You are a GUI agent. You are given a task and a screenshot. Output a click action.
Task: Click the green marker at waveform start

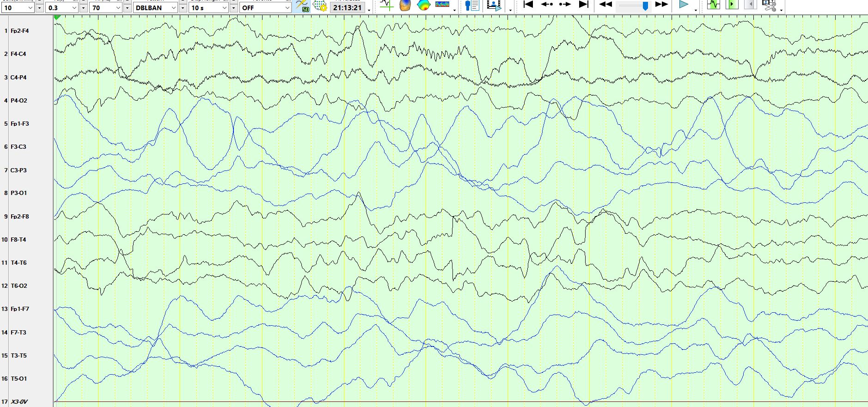[x=57, y=17]
